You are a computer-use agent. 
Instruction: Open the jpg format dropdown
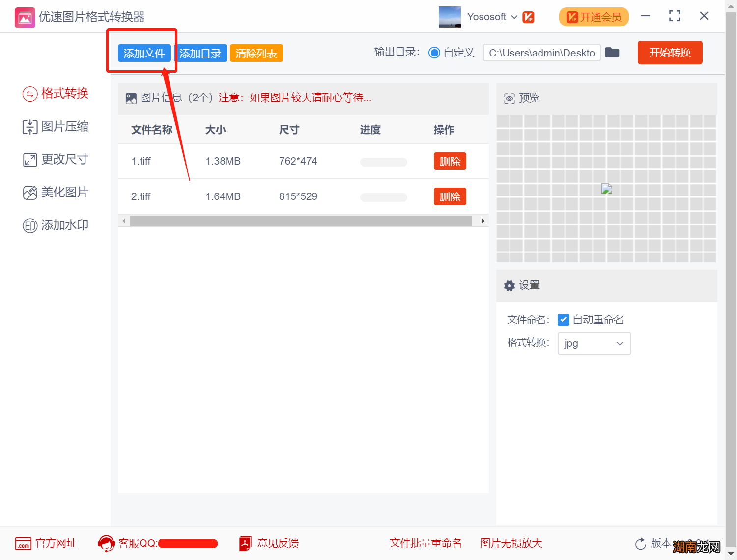[x=594, y=343]
